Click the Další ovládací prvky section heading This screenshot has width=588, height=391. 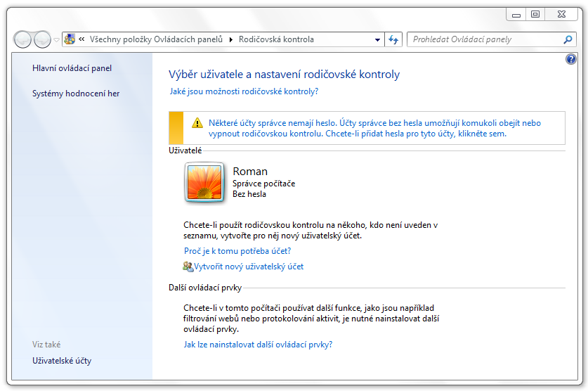205,288
